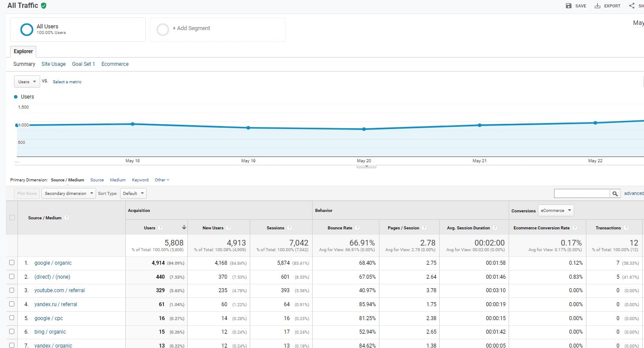Open the Ecommerce tab

115,64
